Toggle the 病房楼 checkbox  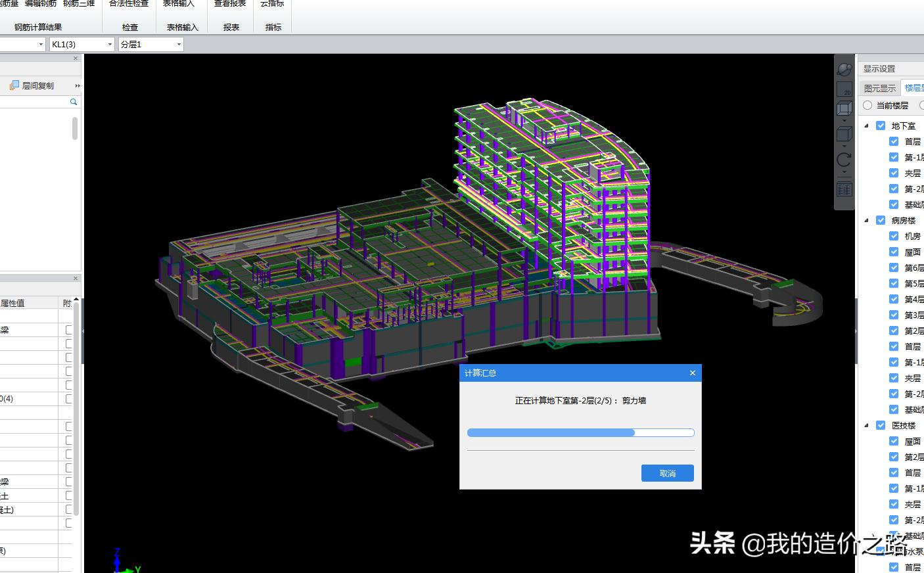point(881,220)
